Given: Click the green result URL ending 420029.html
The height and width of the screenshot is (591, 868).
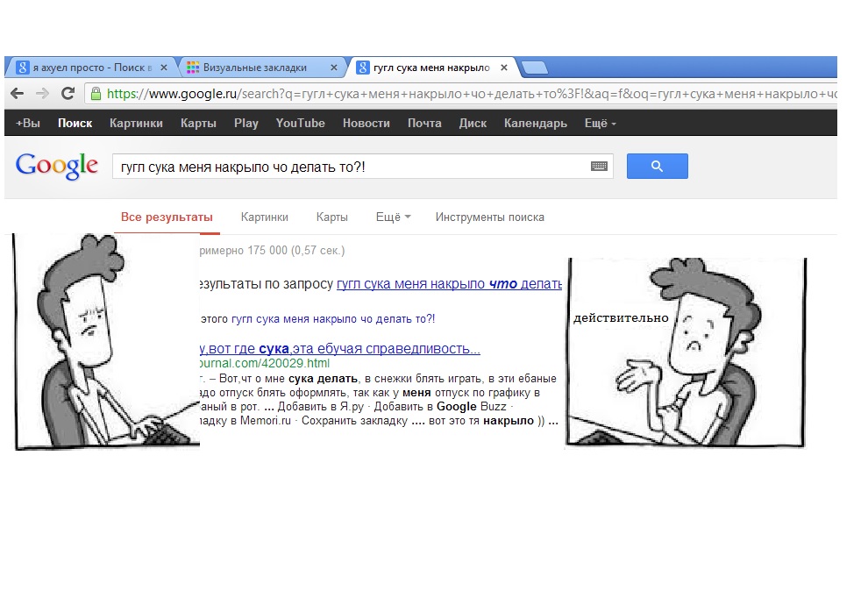Looking at the screenshot, I should (264, 363).
